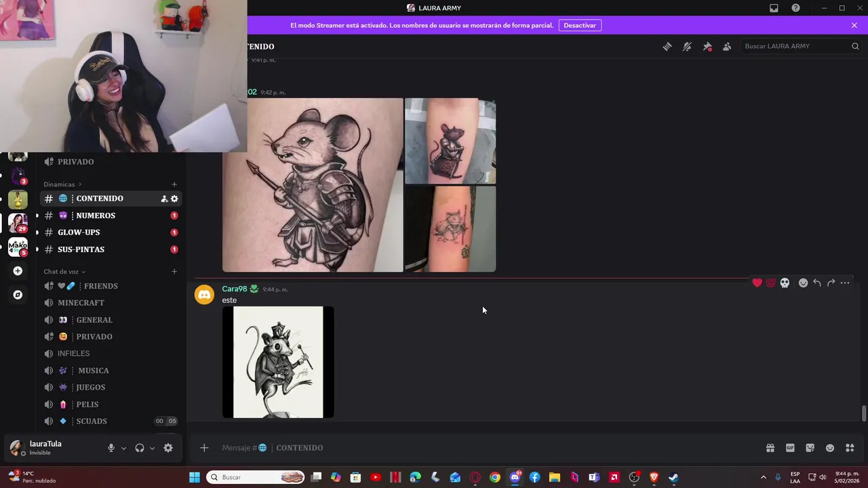Dismiss the streamer mode banner
The height and width of the screenshot is (488, 868).
854,25
